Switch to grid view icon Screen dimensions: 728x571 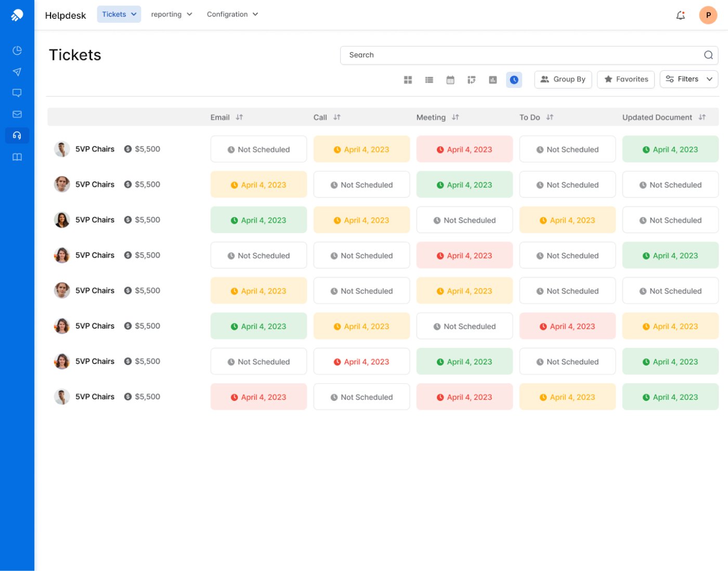point(408,80)
